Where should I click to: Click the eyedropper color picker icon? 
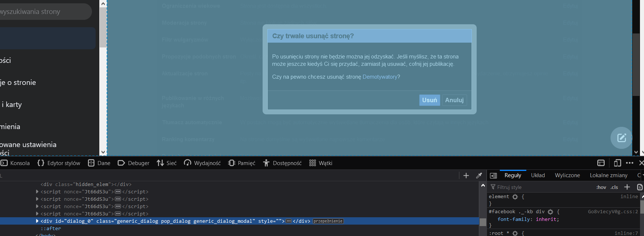[479, 176]
